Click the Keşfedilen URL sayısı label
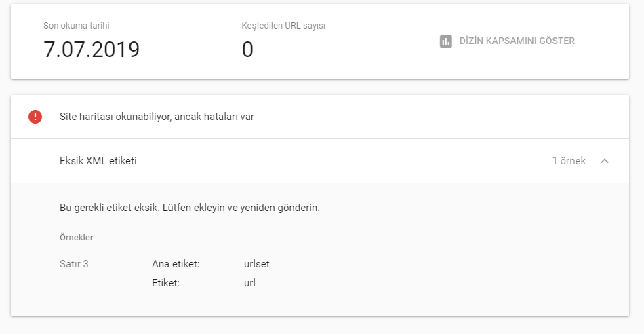Viewport: 644px width, 334px height. point(283,26)
